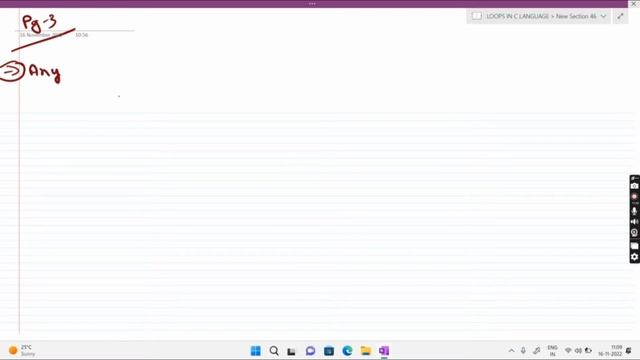Open the Windows Start menu
Screen dimensions: 640x360
coord(256,351)
